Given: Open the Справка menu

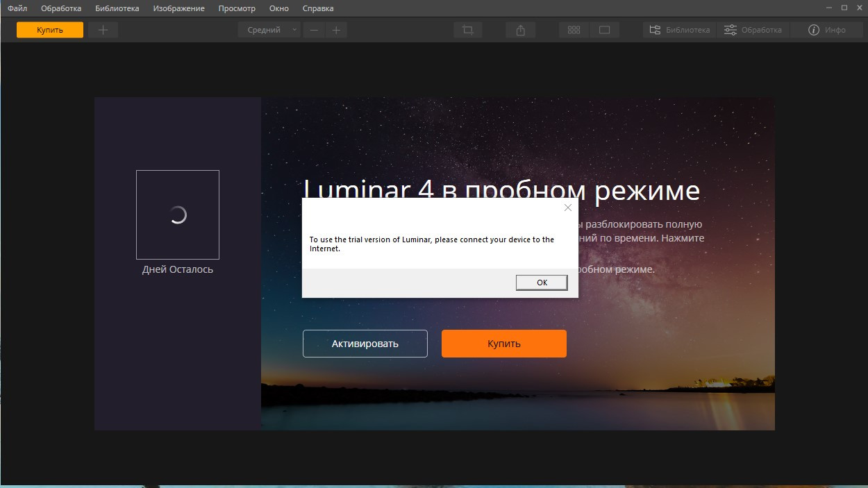Looking at the screenshot, I should [x=318, y=8].
